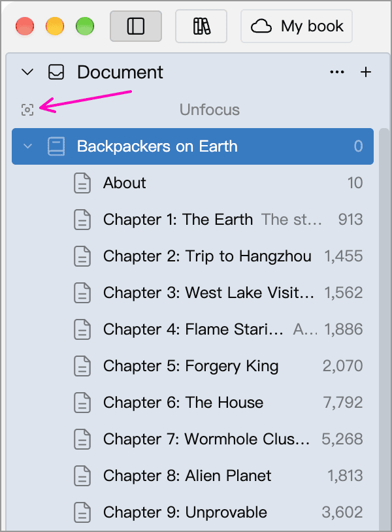Click the focus target icon
Screen dimensions: 392x532
coord(27,110)
